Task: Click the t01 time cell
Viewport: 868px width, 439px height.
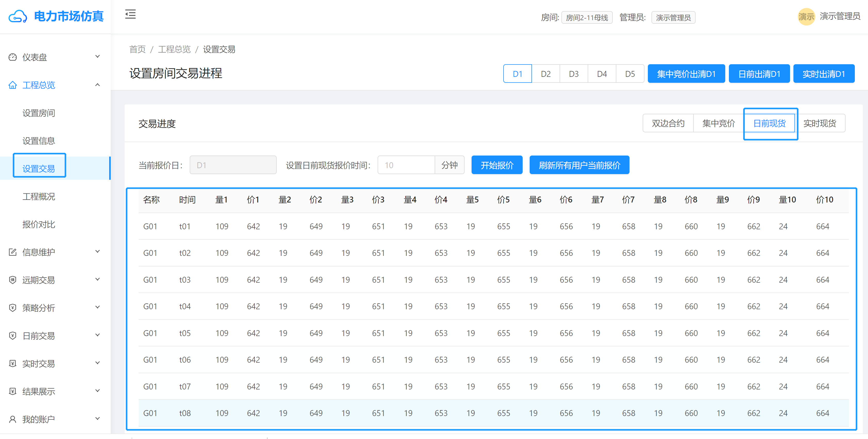Action: pos(185,226)
